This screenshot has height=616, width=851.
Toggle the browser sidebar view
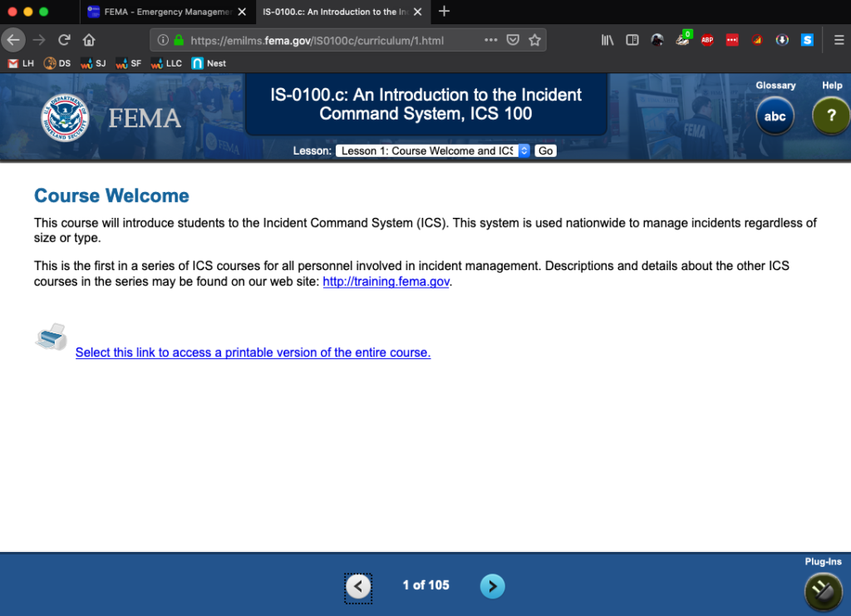[x=632, y=40]
